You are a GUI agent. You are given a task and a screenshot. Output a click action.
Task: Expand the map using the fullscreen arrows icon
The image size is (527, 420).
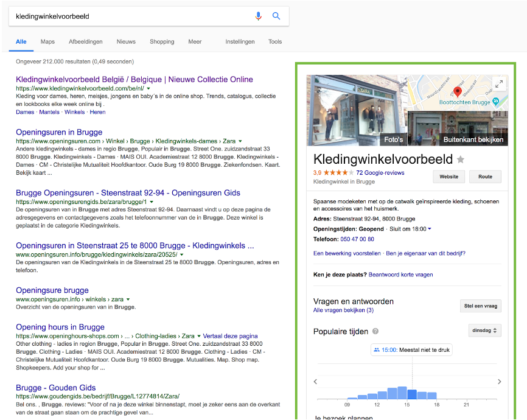pyautogui.click(x=499, y=83)
